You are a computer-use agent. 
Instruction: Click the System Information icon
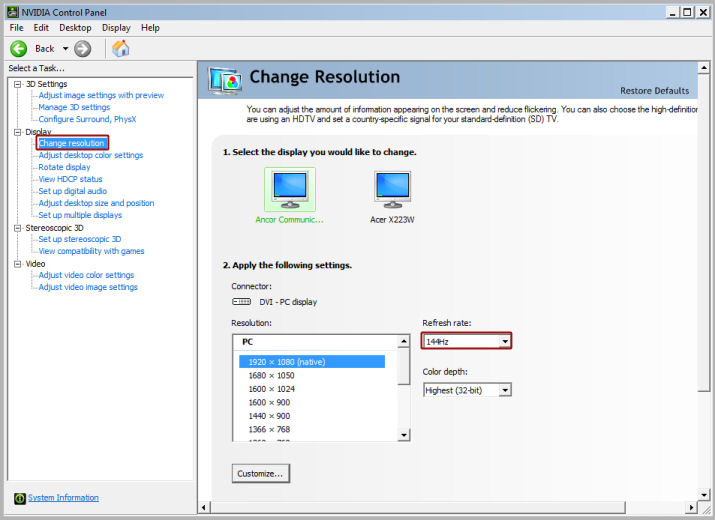click(x=20, y=498)
